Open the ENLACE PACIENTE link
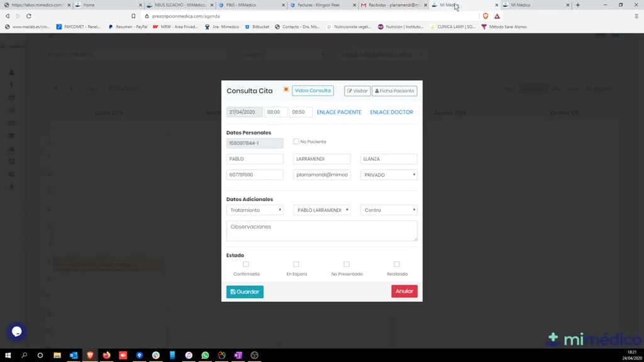 [x=339, y=112]
